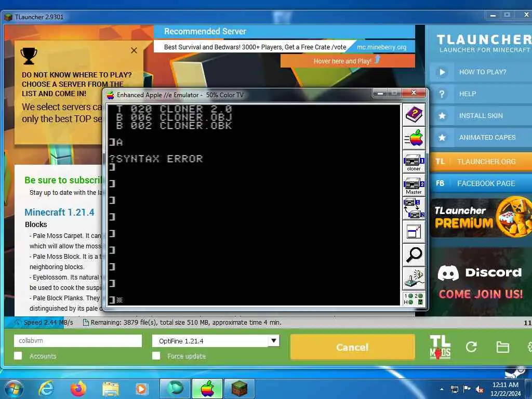Click the CLONER 2.0 catalog entry
This screenshot has width=532, height=399.
coord(175,109)
